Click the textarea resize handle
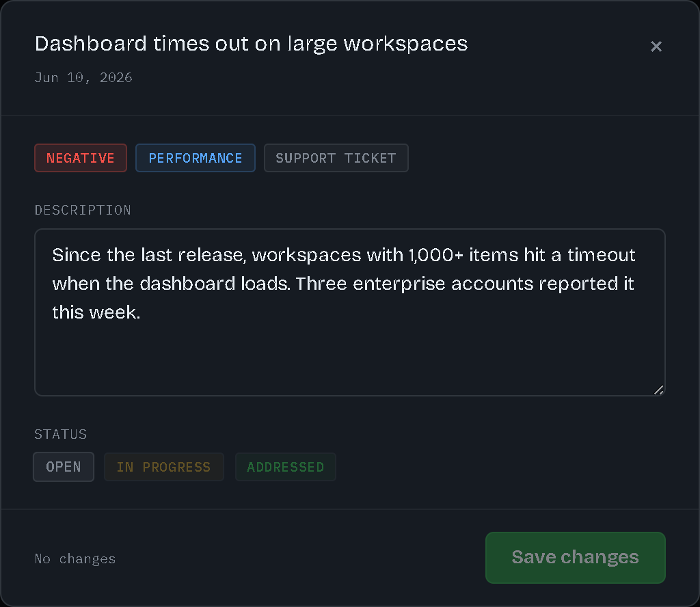The image size is (700, 607). tap(658, 390)
